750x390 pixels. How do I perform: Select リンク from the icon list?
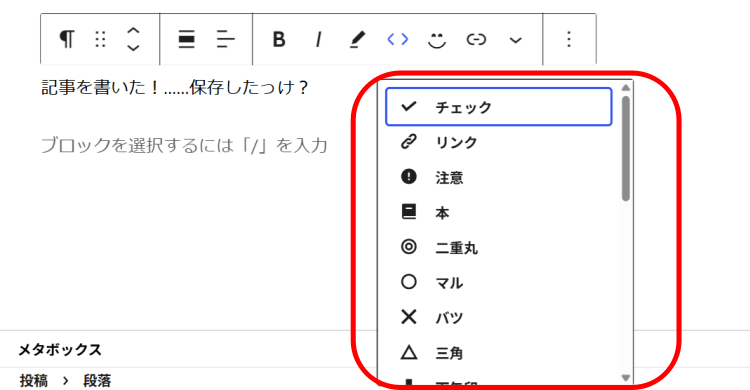498,142
